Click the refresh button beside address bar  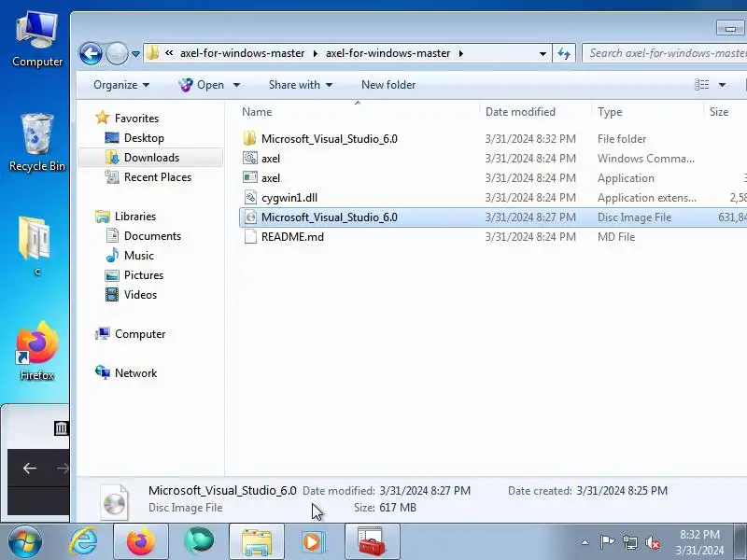[x=564, y=53]
